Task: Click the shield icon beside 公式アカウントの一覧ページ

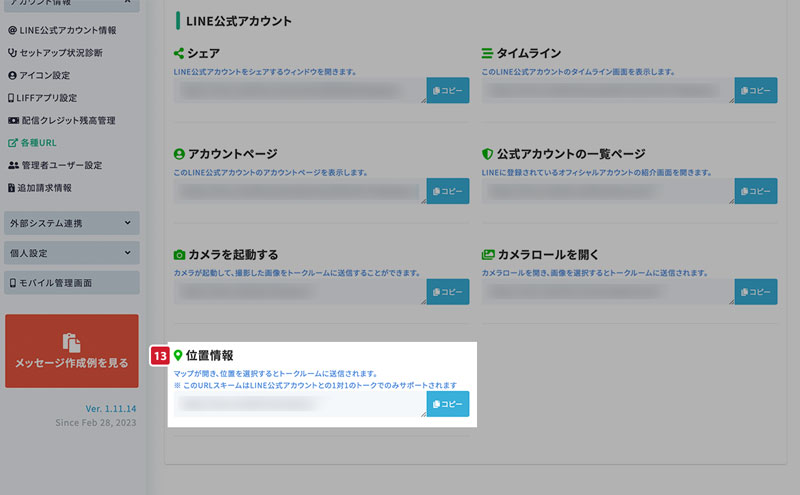Action: (x=487, y=154)
